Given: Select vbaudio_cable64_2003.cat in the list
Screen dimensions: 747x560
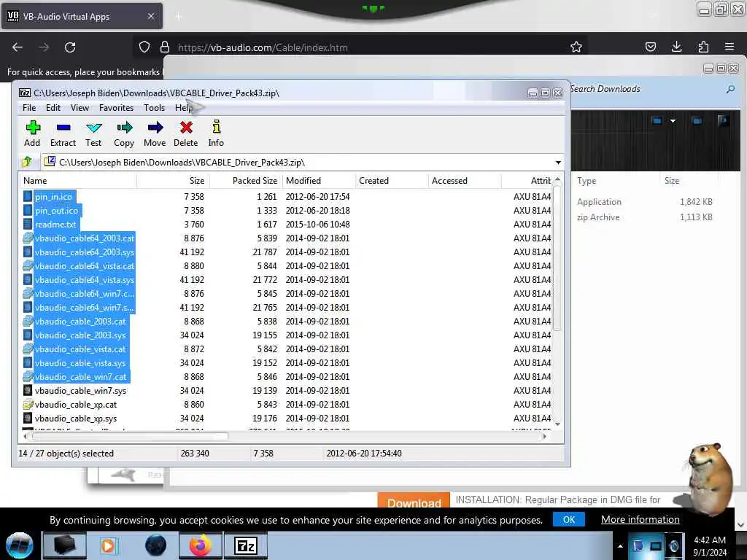Looking at the screenshot, I should 85,238.
